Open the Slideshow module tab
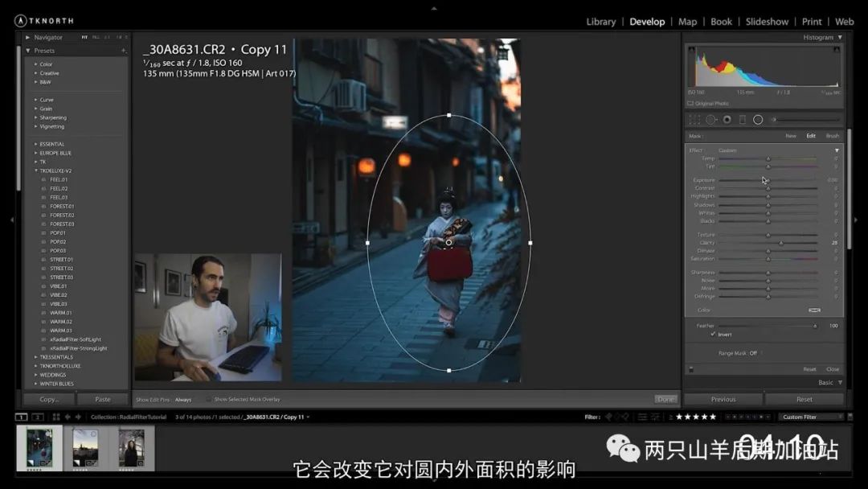 tap(767, 22)
